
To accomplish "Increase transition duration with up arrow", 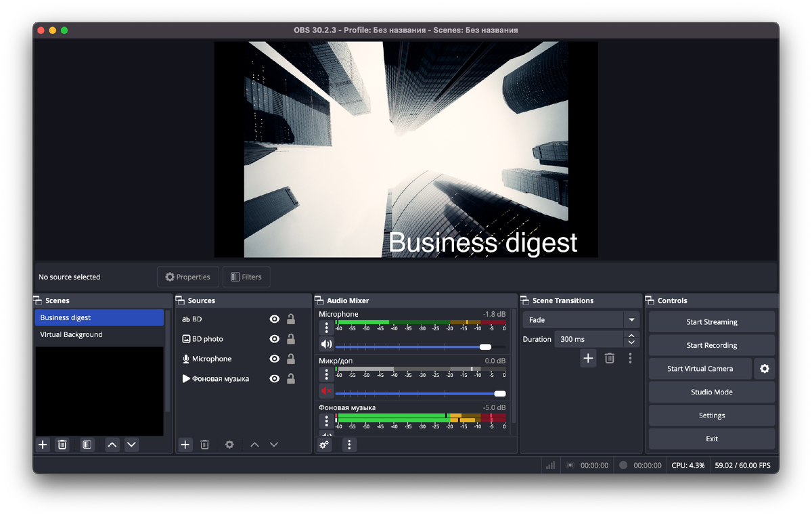I will [x=631, y=336].
